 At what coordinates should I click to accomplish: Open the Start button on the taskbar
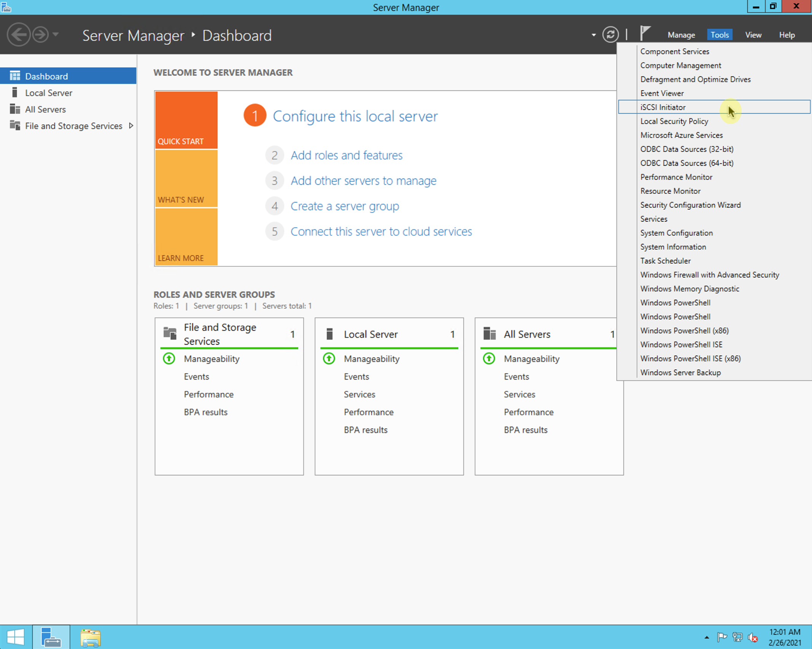(x=16, y=637)
